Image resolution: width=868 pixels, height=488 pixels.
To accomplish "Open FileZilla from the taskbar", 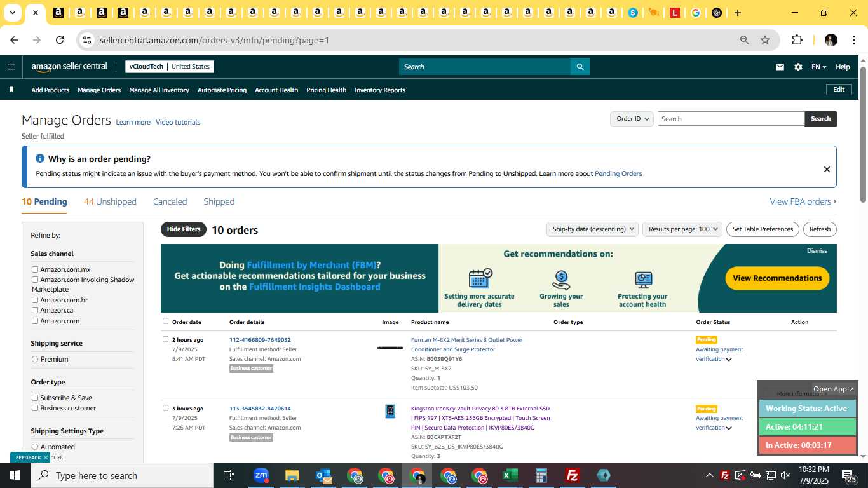I will pyautogui.click(x=573, y=475).
